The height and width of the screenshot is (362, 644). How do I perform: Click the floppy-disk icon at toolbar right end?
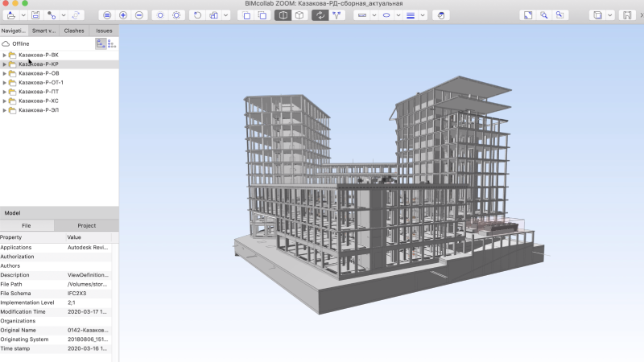[x=626, y=15]
